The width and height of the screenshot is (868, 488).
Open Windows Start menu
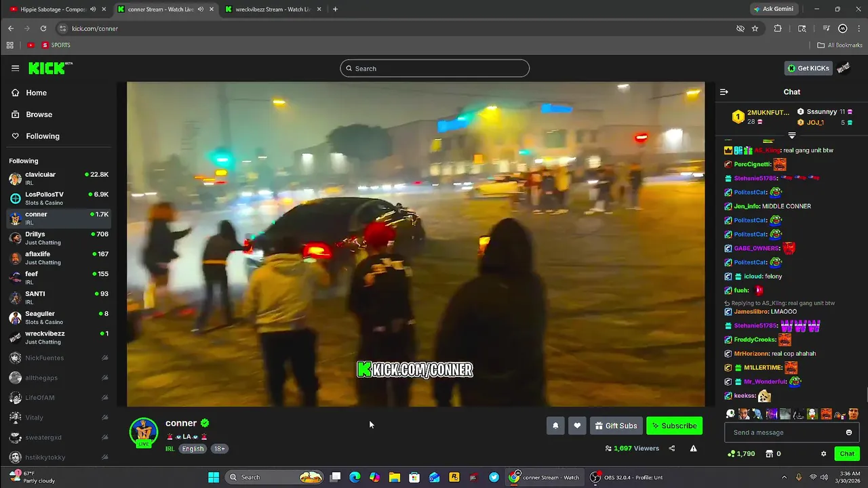coord(214,477)
